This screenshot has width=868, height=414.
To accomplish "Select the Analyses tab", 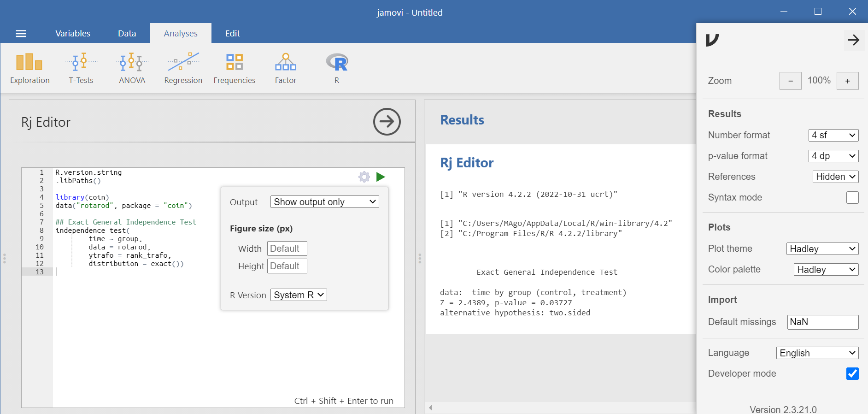I will pos(181,33).
